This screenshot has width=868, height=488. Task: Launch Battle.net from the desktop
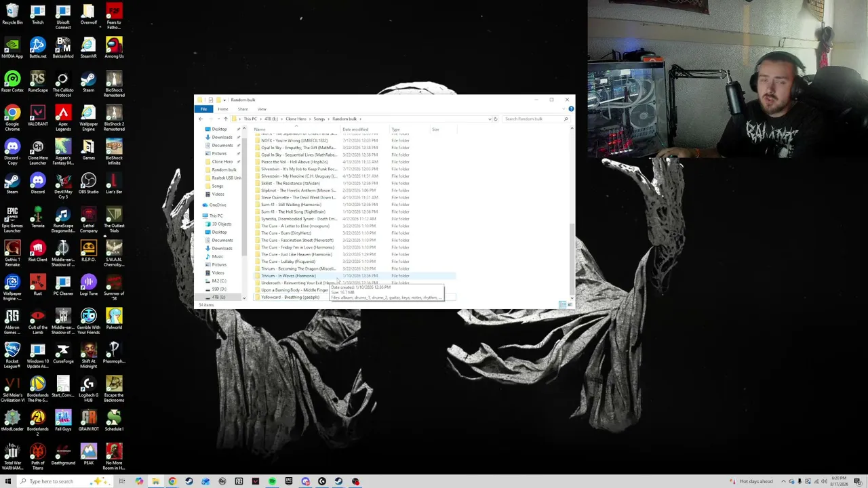[38, 48]
